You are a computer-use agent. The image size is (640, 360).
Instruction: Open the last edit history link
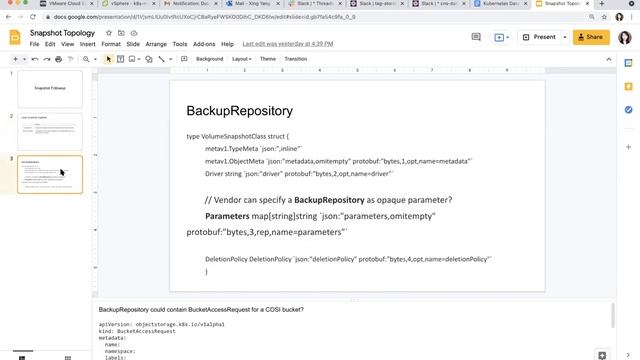point(288,44)
